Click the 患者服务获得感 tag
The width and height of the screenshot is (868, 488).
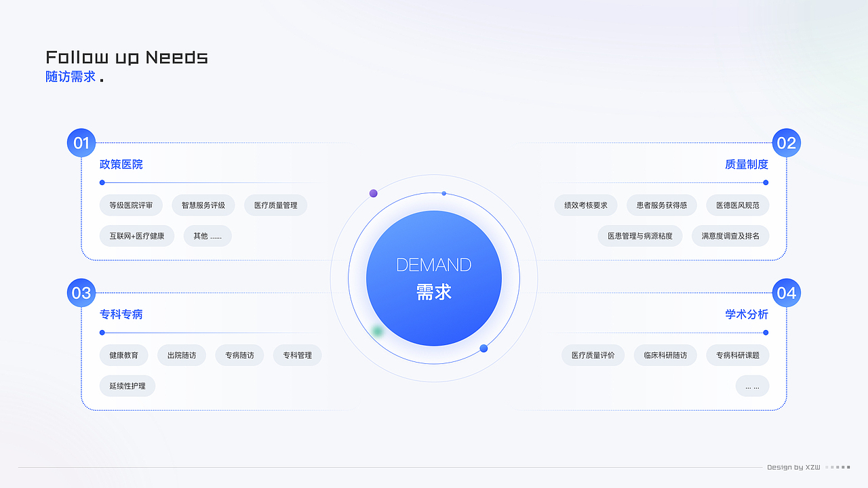pos(662,205)
